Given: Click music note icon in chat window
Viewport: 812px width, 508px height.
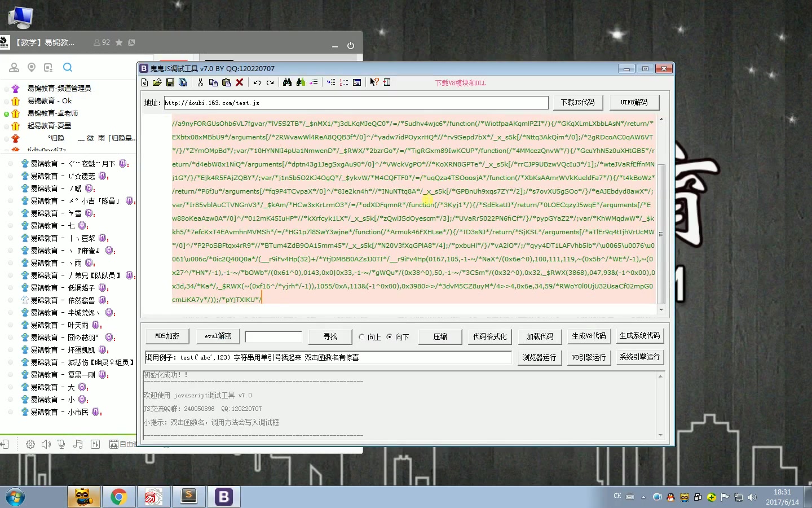Looking at the screenshot, I should [78, 444].
